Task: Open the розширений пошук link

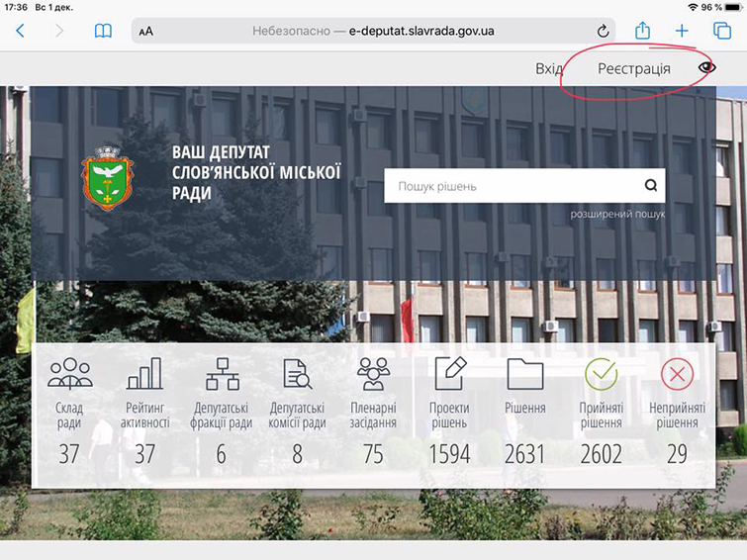Action: [617, 214]
